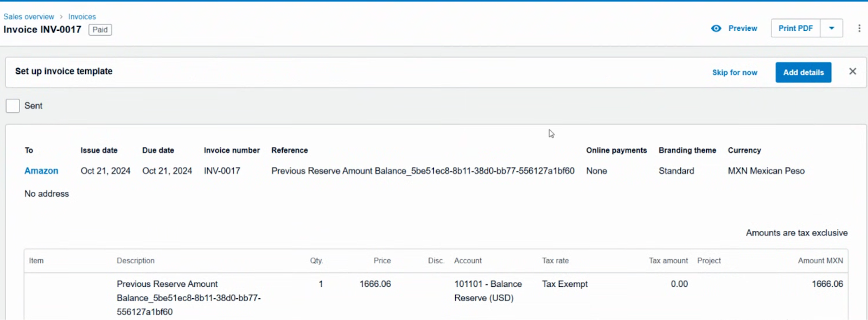Click the line item description cell
The image size is (868, 320).
click(189, 298)
